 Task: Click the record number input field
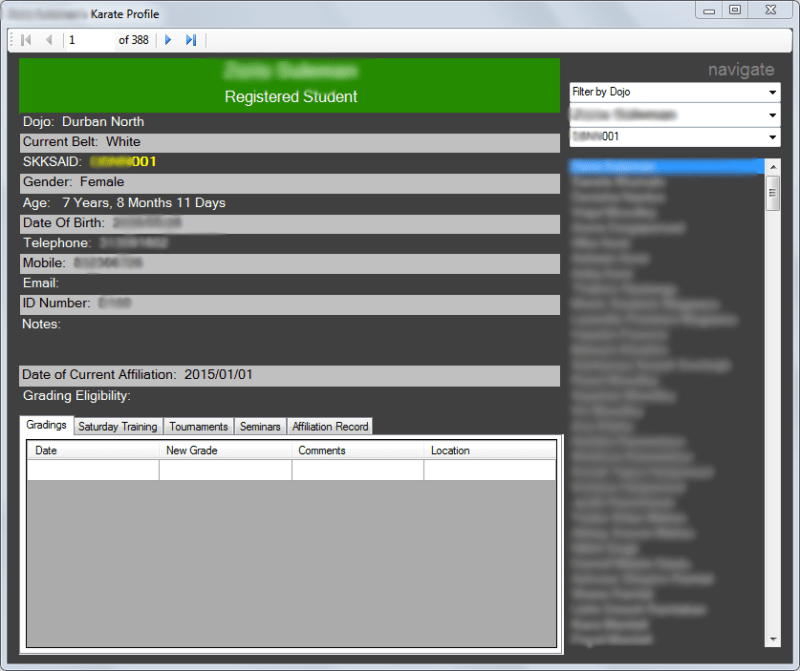click(90, 40)
